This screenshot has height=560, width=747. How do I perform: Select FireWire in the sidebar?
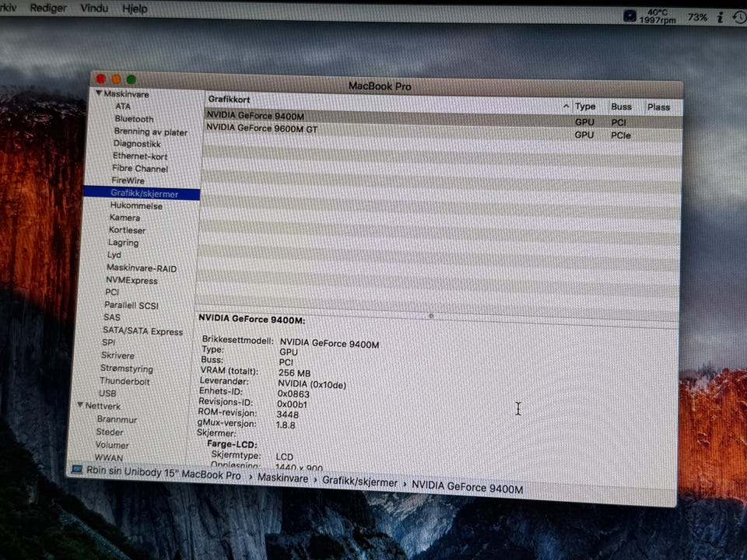click(x=128, y=180)
